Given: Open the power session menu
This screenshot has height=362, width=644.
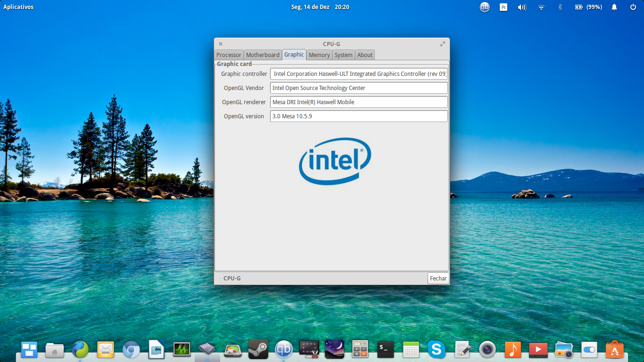Looking at the screenshot, I should [x=633, y=7].
